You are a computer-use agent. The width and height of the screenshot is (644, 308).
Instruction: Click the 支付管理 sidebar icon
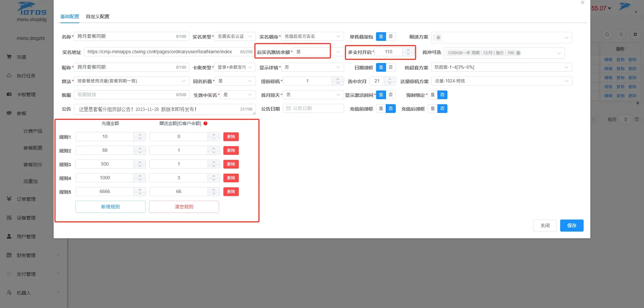9,274
